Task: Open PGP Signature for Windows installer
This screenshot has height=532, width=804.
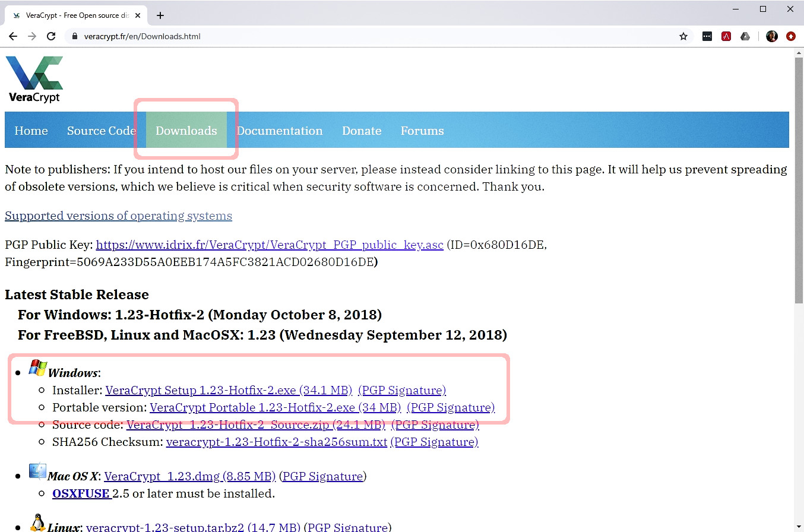Action: tap(402, 390)
